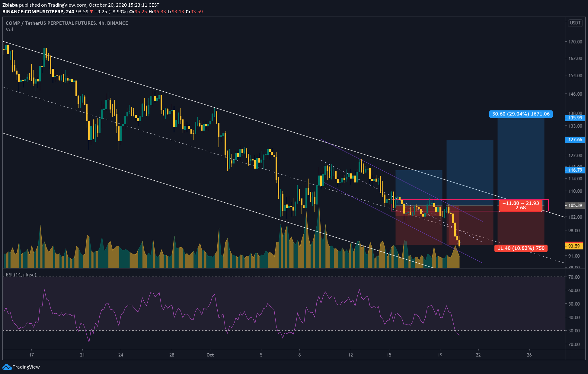This screenshot has height=374, width=588.
Task: Click the date label 15 on time axis
Action: click(389, 355)
